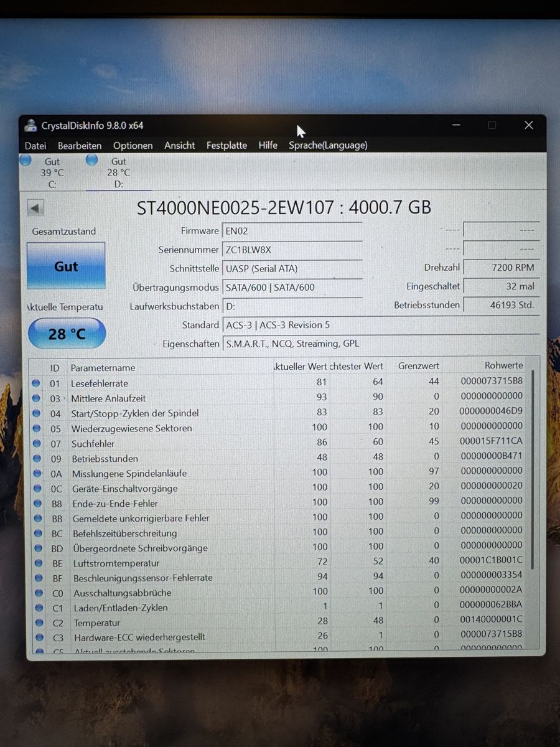Select the Lesefehlerrate parameter name
The image size is (560, 747).
tap(100, 383)
